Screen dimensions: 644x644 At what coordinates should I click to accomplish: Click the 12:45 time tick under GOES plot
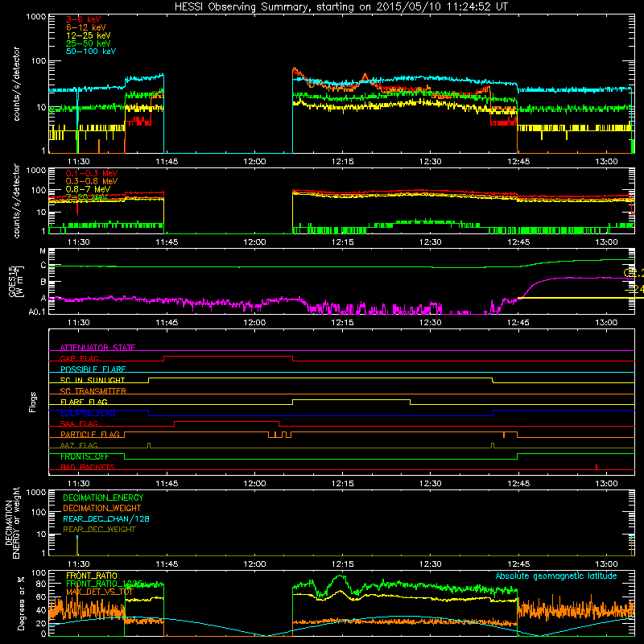[x=518, y=322]
